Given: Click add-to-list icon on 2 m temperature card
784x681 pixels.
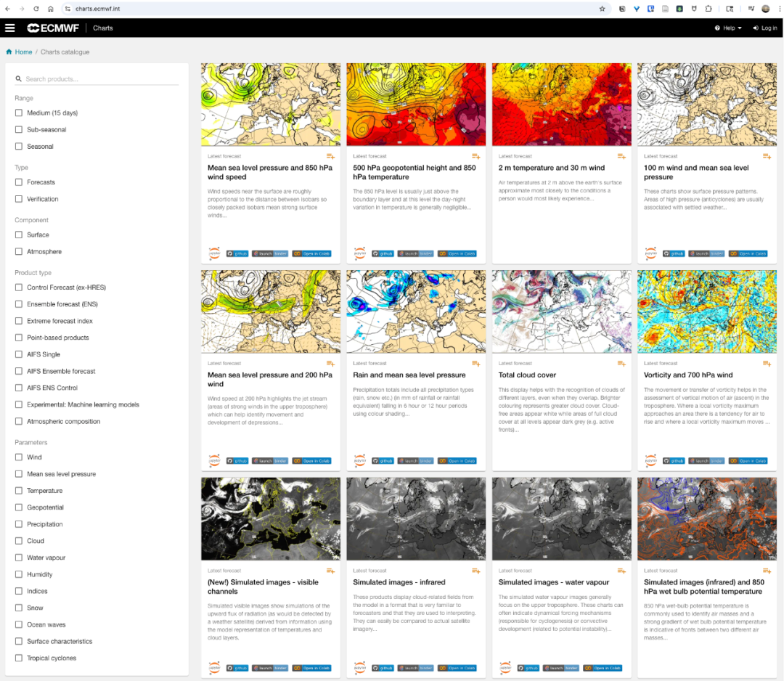Looking at the screenshot, I should [621, 156].
